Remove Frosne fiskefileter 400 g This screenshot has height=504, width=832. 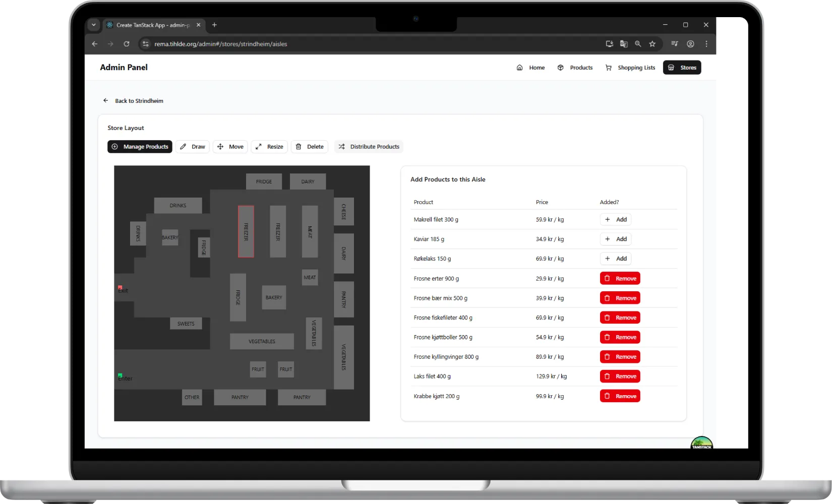pyautogui.click(x=620, y=318)
